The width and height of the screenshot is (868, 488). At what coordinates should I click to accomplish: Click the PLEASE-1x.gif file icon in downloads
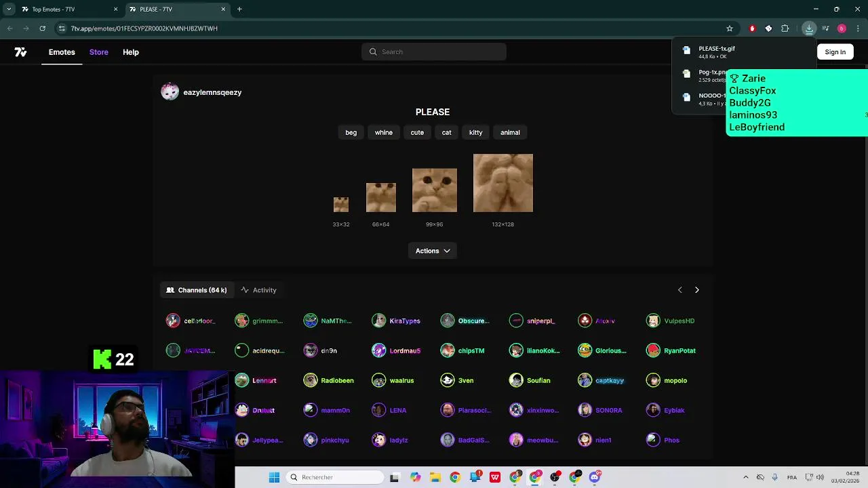click(x=686, y=50)
